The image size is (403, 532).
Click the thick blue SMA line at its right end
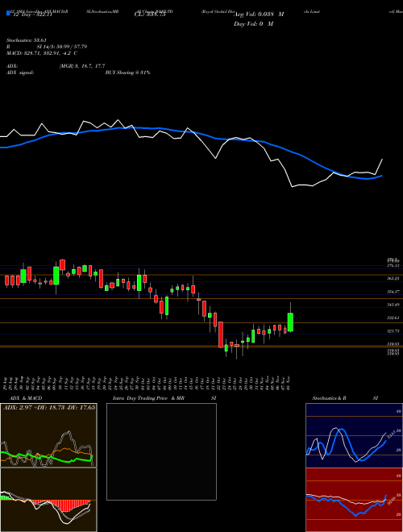click(381, 176)
